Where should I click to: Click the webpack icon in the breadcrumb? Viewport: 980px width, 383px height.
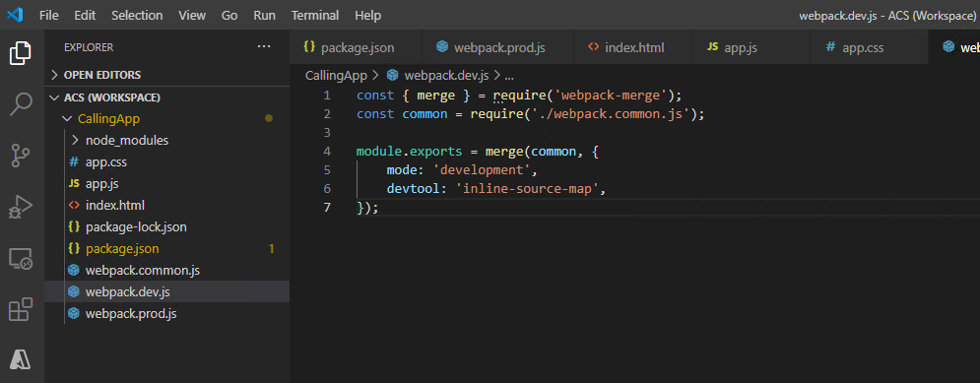point(393,76)
